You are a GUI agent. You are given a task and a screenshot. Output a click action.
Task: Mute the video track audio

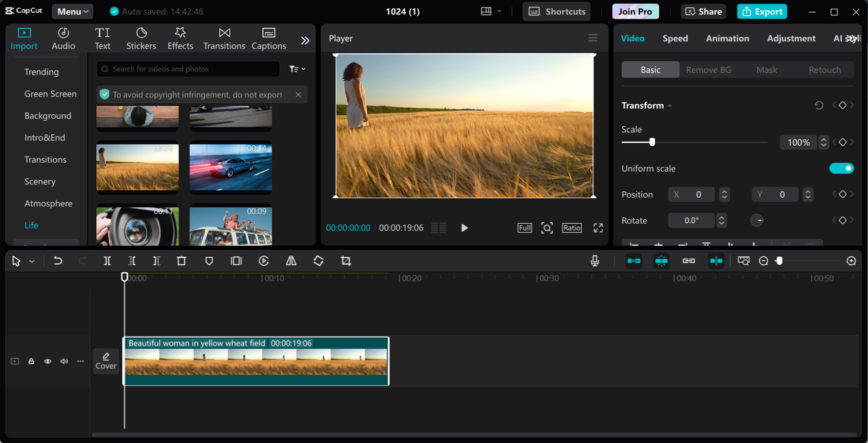coord(64,362)
